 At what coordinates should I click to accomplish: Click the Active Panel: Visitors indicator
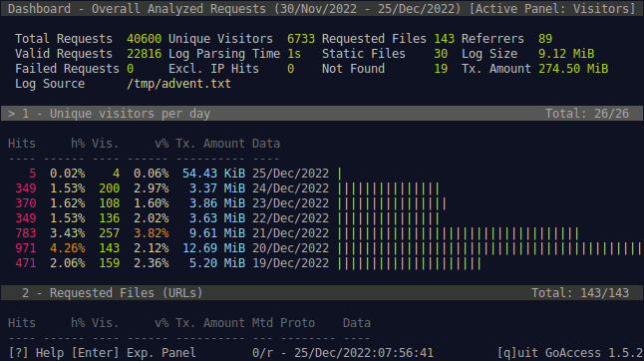(552, 9)
